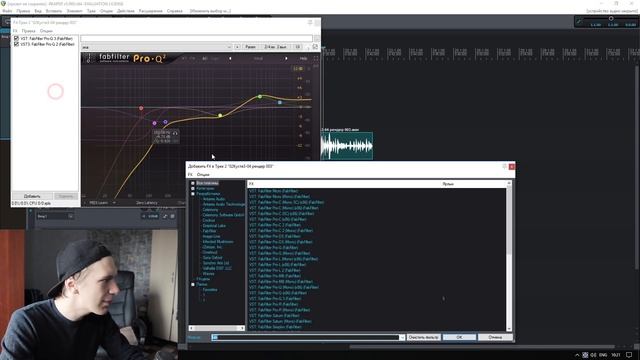Open the Опции menu in the Add FX dialog
This screenshot has height=360, width=640.
tap(203, 175)
